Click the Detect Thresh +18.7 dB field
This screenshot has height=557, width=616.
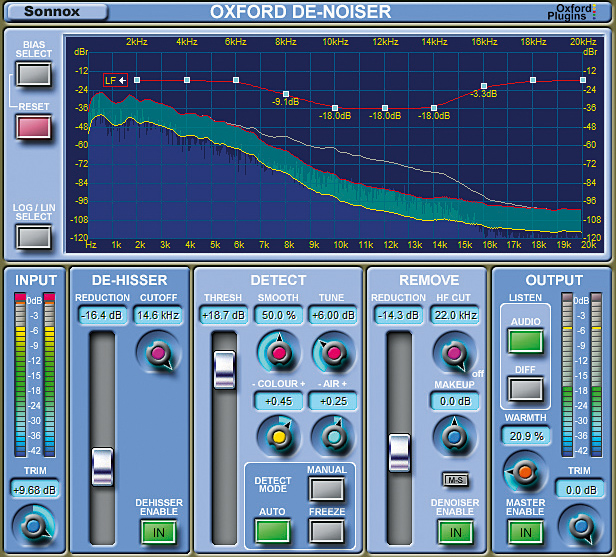click(x=224, y=315)
